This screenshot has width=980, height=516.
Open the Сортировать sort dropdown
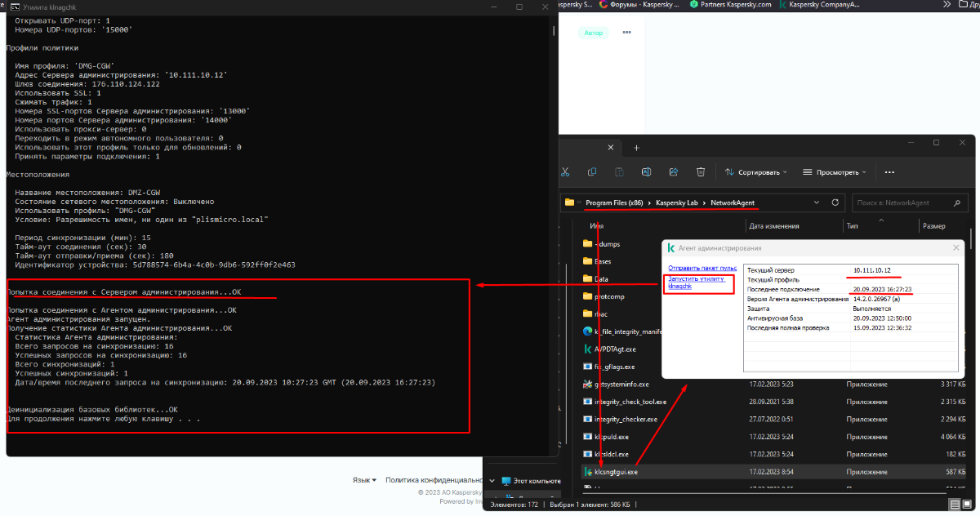click(756, 172)
